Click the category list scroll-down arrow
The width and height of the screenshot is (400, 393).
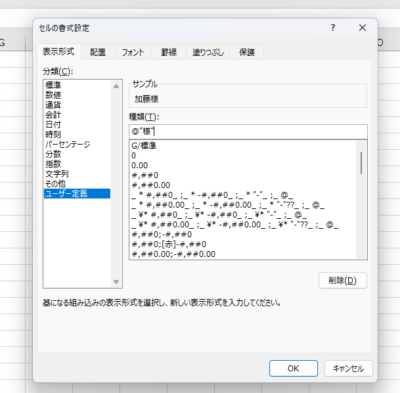(116, 282)
